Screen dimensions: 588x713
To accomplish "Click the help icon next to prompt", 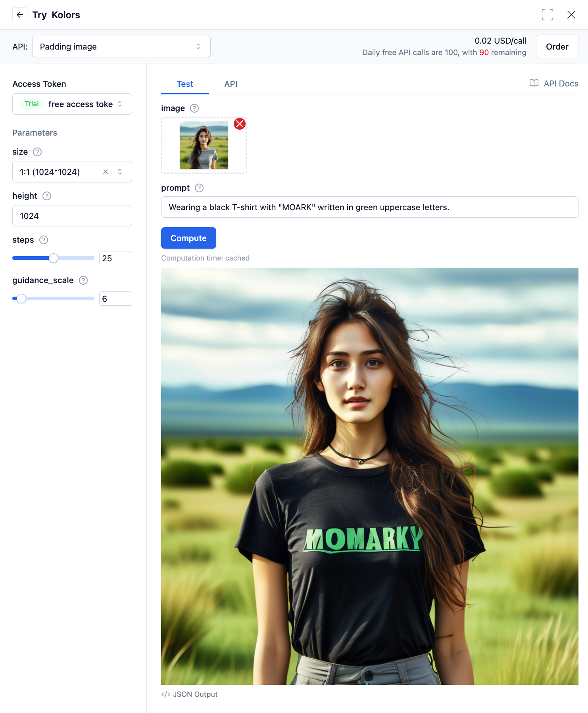I will pos(199,188).
